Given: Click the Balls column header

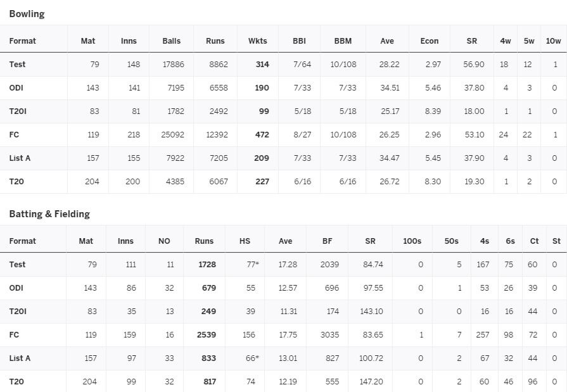Looking at the screenshot, I should tap(171, 41).
